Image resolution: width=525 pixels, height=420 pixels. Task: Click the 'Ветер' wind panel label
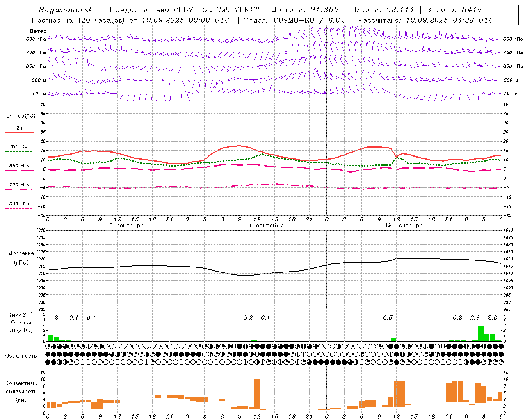[38, 31]
